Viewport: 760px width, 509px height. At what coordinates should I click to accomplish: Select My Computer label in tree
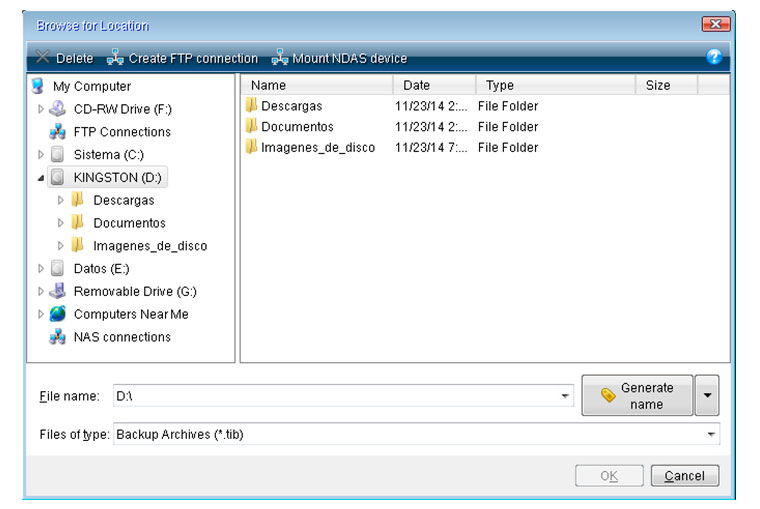[92, 86]
